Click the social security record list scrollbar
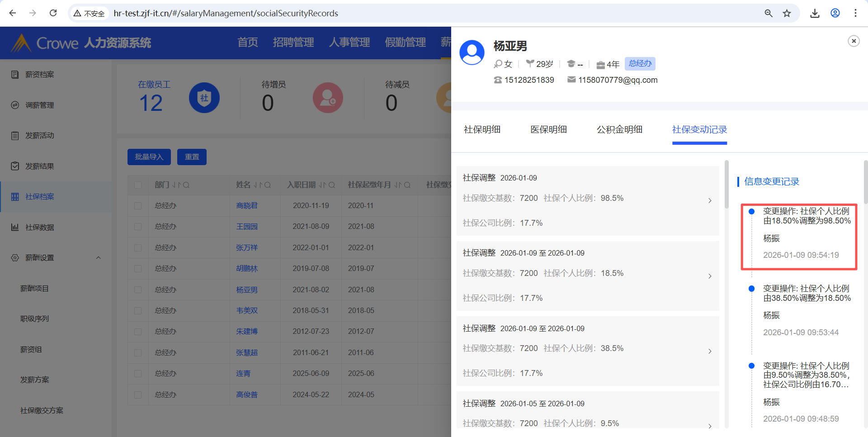This screenshot has width=868, height=437. pyautogui.click(x=726, y=184)
